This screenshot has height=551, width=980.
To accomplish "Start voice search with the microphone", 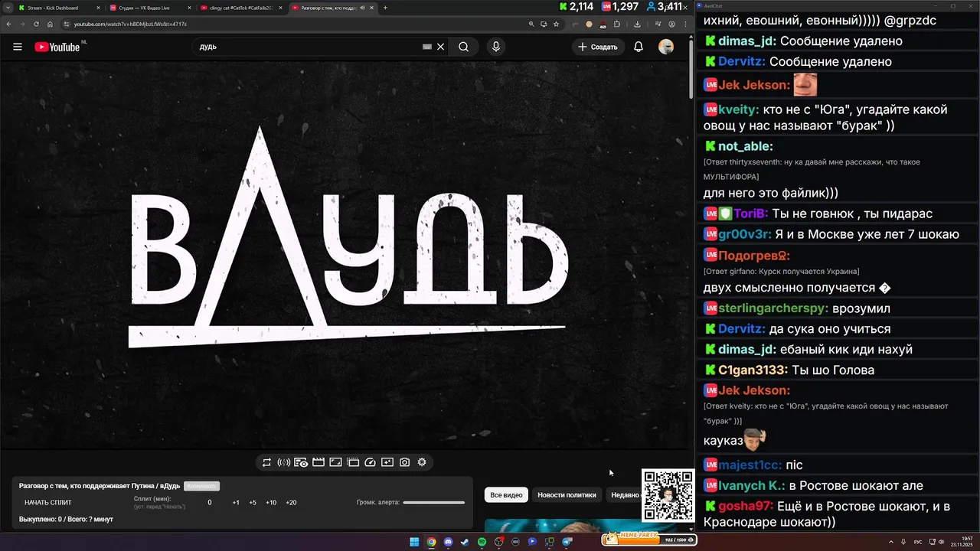I will 496,47.
